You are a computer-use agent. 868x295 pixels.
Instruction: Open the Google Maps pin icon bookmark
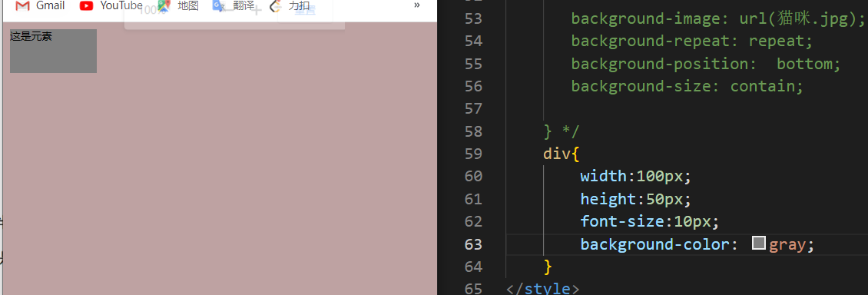(x=164, y=6)
